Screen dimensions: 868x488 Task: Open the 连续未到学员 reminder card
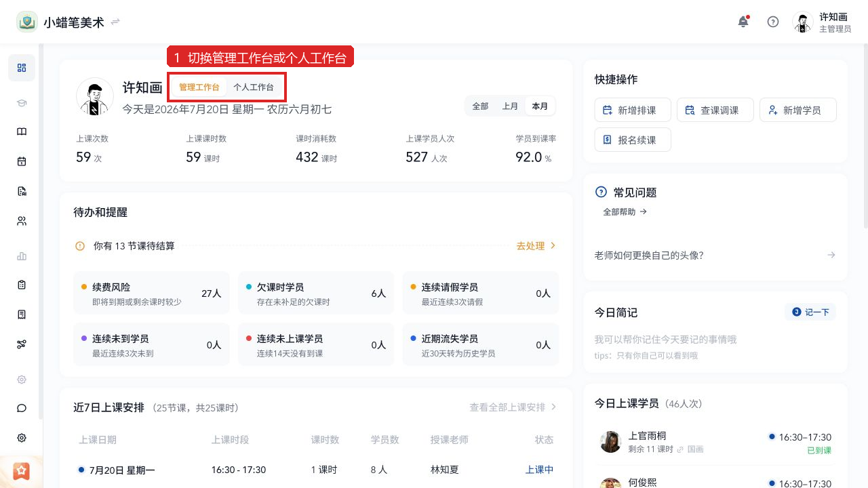pos(152,344)
